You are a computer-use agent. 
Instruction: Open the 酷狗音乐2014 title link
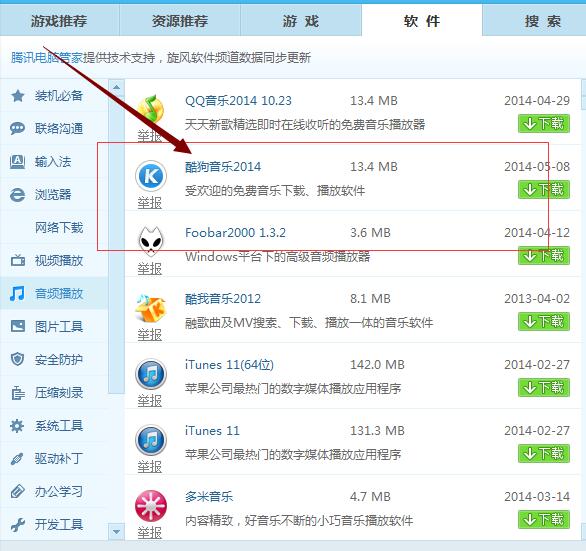tap(223, 166)
